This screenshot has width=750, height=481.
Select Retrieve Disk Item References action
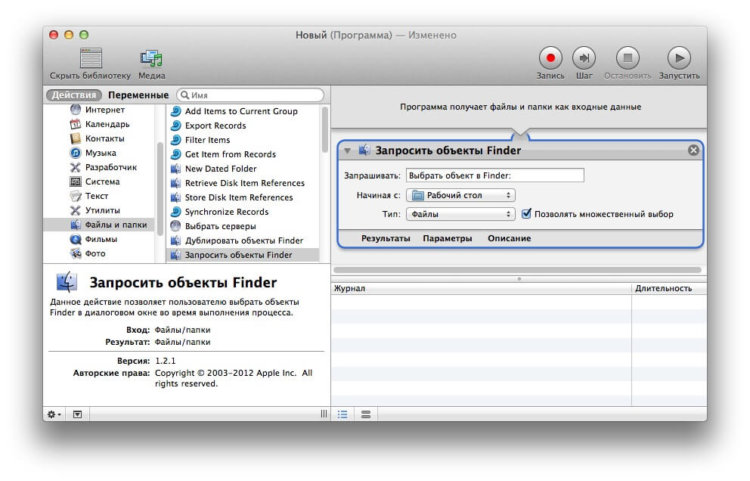[243, 183]
